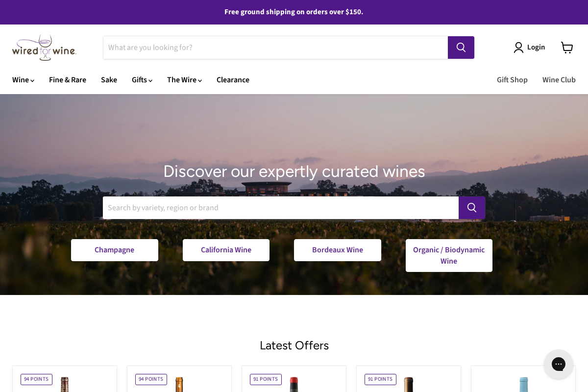Screen dimensions: 588x392
Task: Select the California Wine button
Action: tap(226, 250)
